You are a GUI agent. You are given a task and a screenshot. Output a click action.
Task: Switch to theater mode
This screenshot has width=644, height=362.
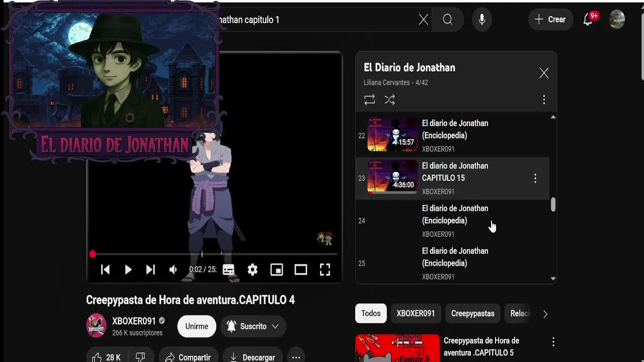point(301,270)
